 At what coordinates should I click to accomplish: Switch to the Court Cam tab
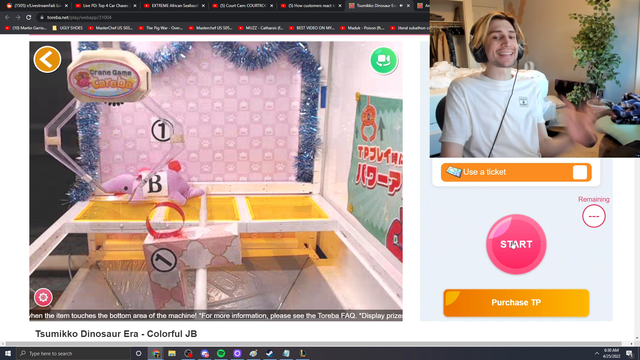click(243, 6)
